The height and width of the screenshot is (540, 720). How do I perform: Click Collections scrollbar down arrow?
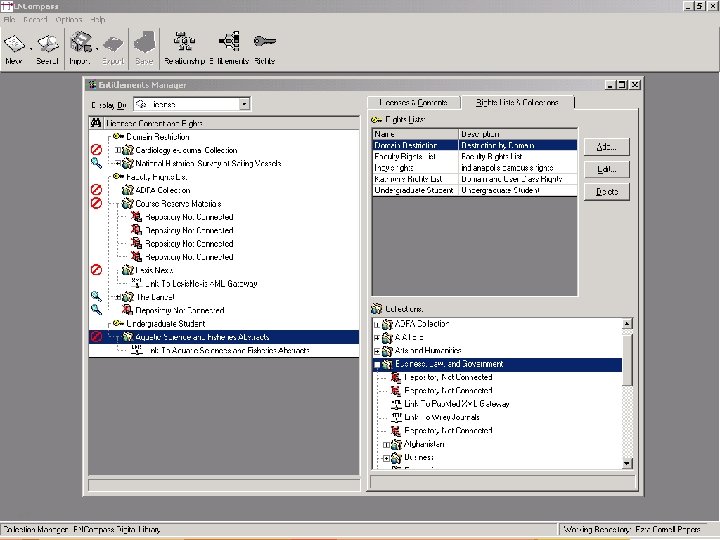[x=627, y=463]
